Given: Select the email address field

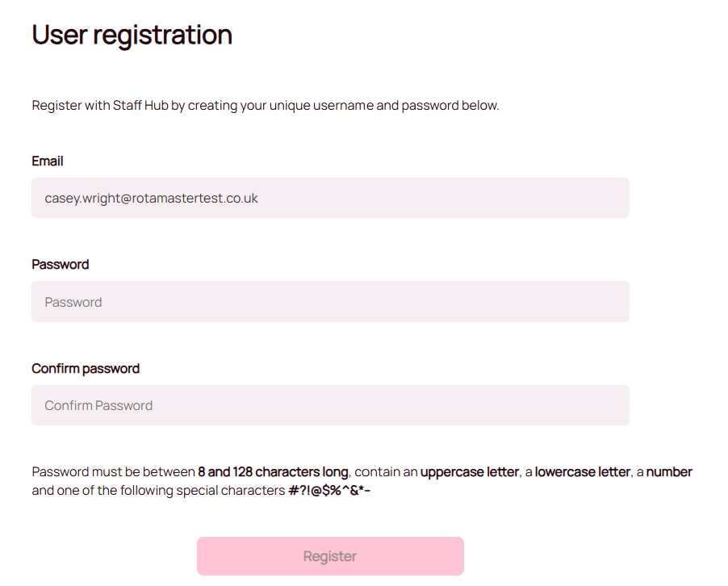Looking at the screenshot, I should [x=330, y=197].
